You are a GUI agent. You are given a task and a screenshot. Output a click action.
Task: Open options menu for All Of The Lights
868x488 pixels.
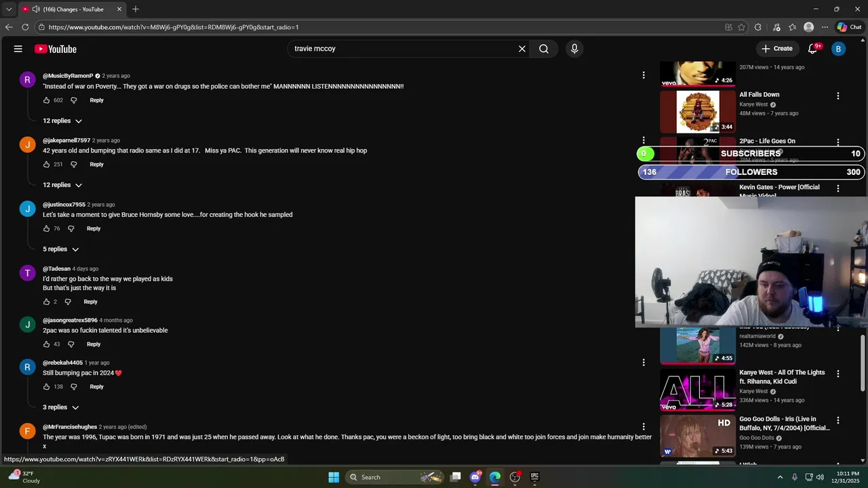pos(838,373)
